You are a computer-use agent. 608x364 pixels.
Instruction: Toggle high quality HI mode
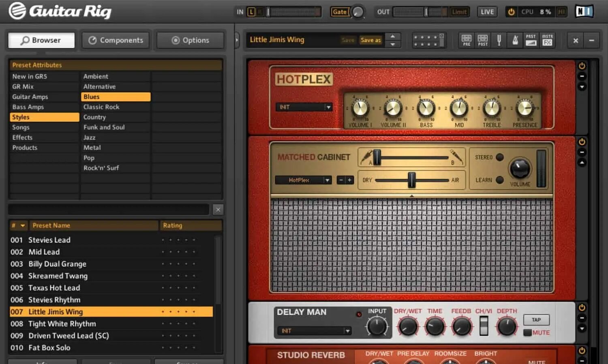561,12
